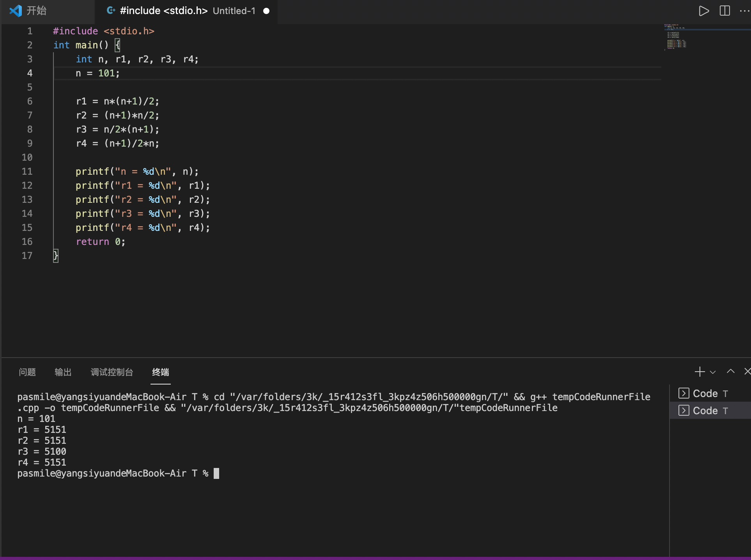Click the VS Code logo icon
The height and width of the screenshot is (560, 751).
click(x=16, y=11)
